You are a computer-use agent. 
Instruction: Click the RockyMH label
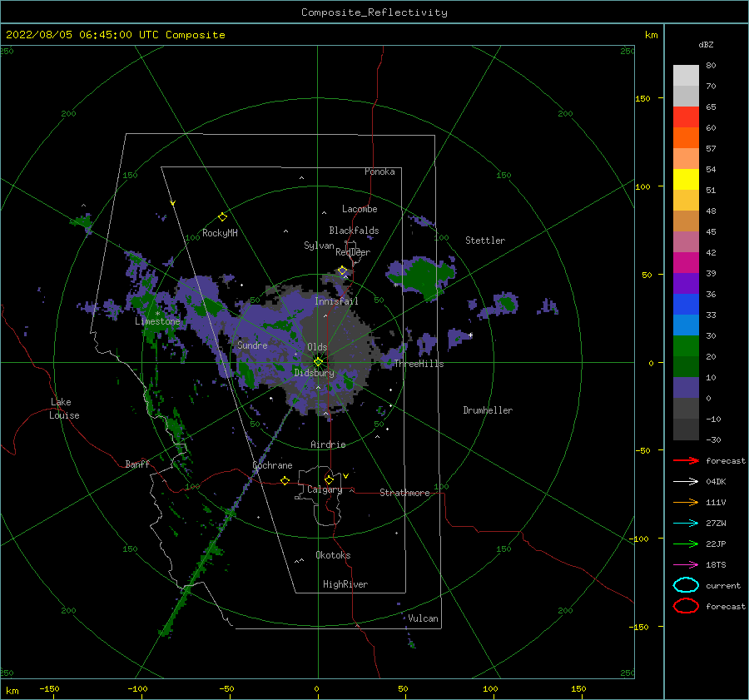[x=220, y=233]
